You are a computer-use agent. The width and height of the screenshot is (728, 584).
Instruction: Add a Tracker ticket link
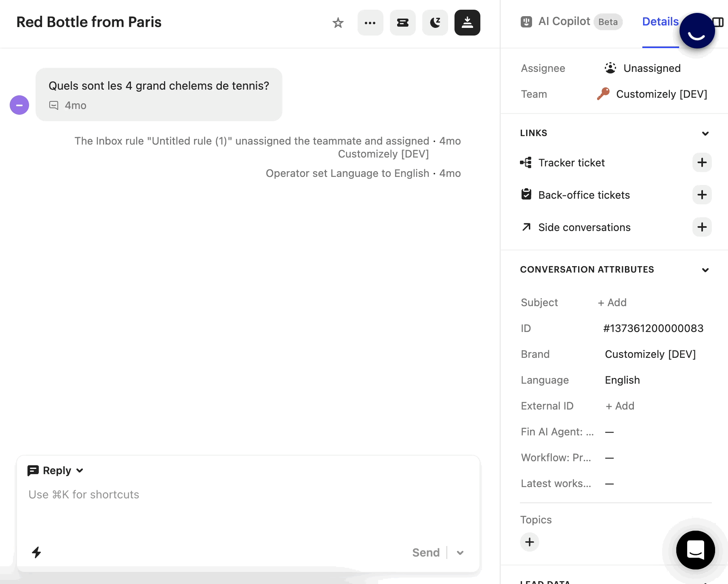pos(702,162)
